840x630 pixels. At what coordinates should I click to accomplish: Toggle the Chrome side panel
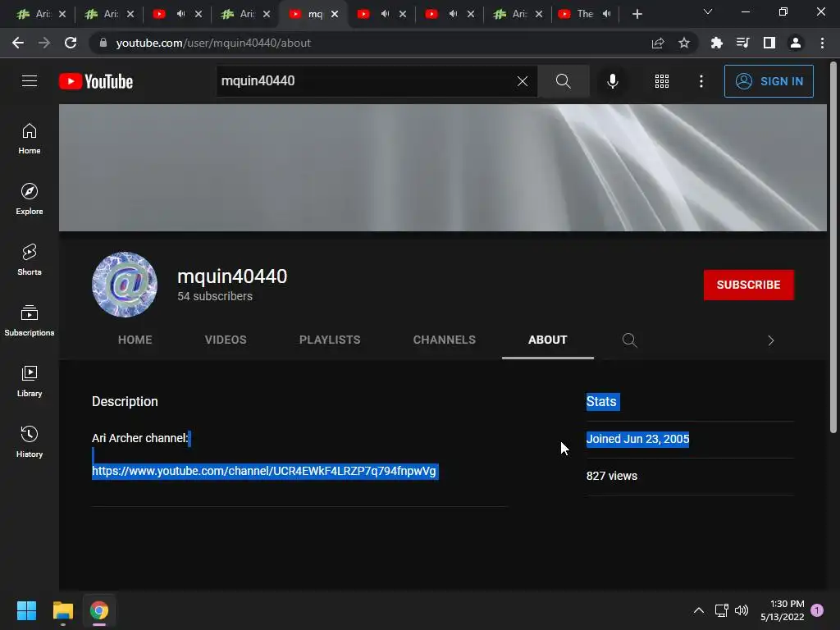pyautogui.click(x=769, y=43)
